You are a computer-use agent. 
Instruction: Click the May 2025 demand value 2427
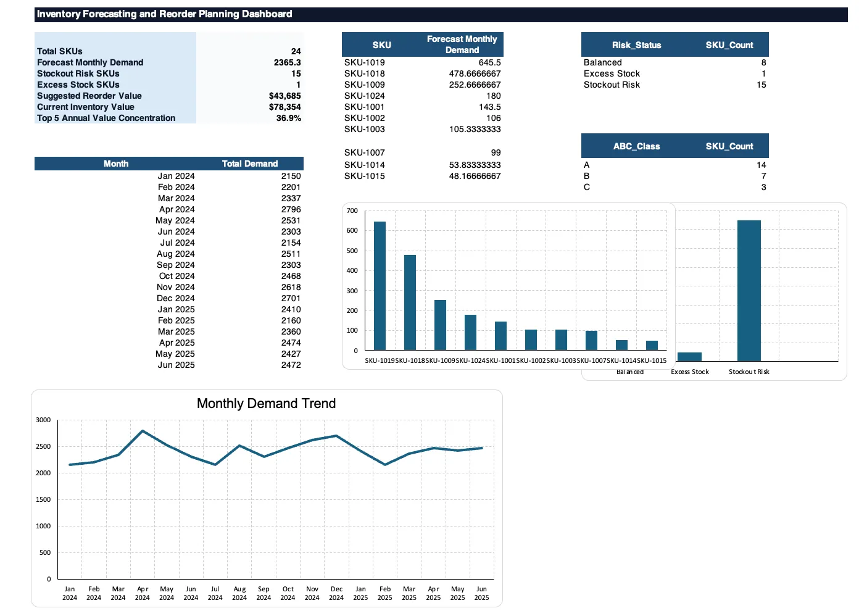click(291, 354)
